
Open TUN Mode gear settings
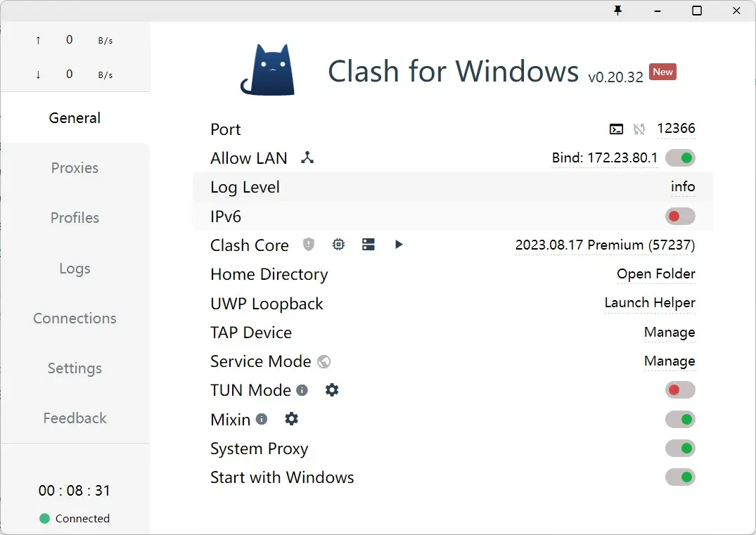click(332, 390)
